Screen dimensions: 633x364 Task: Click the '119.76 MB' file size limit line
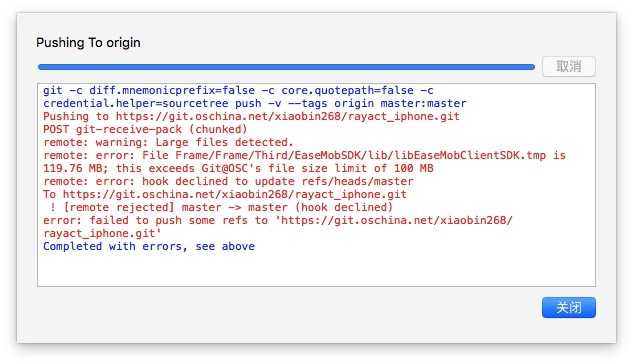238,168
